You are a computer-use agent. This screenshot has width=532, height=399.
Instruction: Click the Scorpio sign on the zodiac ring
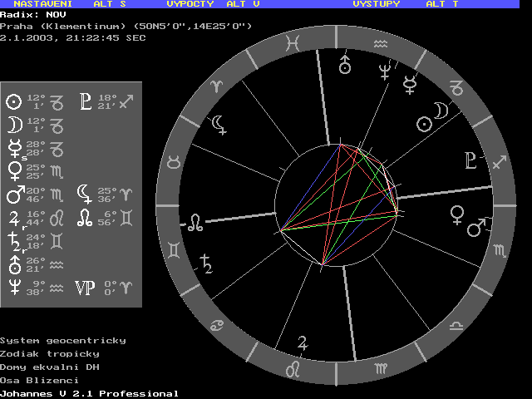(500, 249)
